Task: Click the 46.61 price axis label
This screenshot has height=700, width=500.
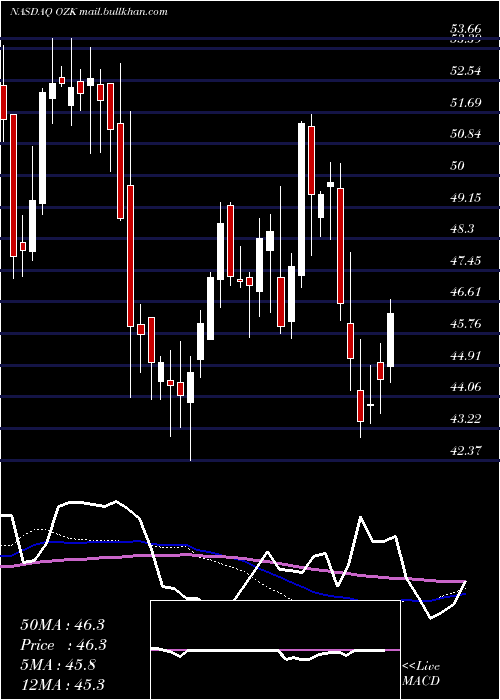Action: [x=466, y=292]
